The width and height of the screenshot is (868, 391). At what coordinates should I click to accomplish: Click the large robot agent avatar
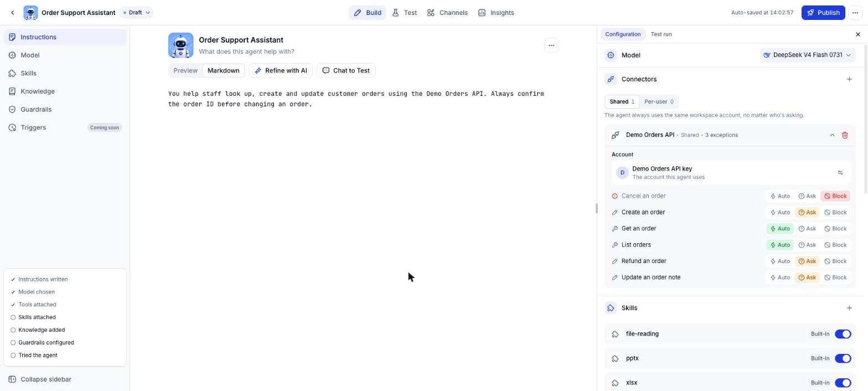(x=181, y=45)
